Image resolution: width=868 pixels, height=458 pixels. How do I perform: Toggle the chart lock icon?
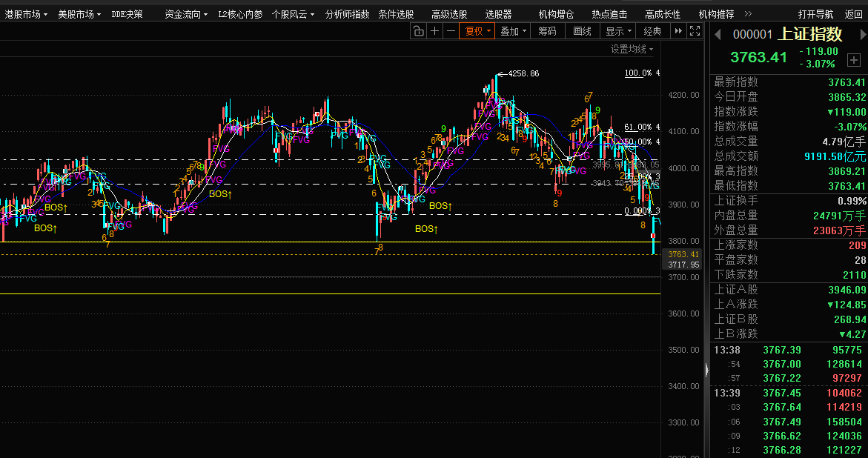coord(418,32)
